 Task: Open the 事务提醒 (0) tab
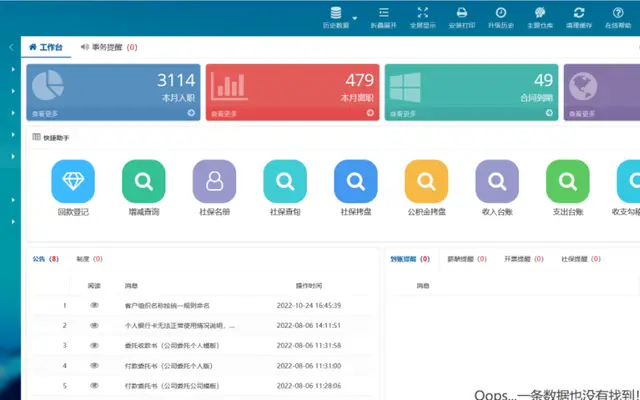pyautogui.click(x=109, y=47)
